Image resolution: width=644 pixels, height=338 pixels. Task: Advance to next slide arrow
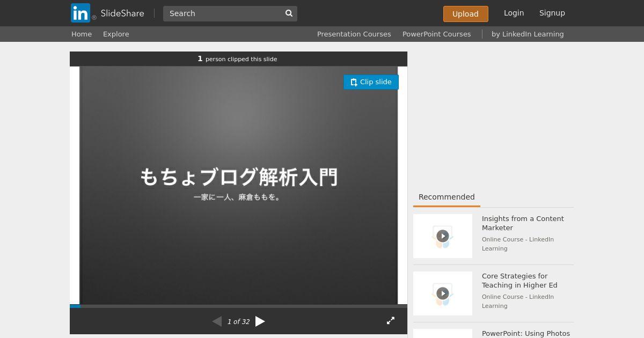coord(260,321)
